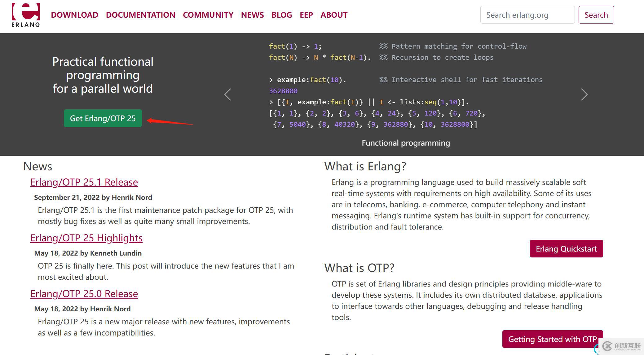The width and height of the screenshot is (644, 355).
Task: Open the DOWNLOAD menu item
Action: pyautogui.click(x=74, y=15)
